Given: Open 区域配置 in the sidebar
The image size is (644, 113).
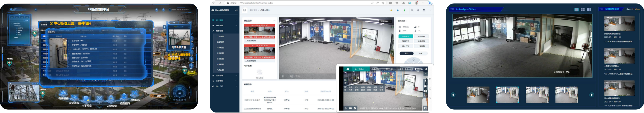Looking at the screenshot, I should coord(220,59).
